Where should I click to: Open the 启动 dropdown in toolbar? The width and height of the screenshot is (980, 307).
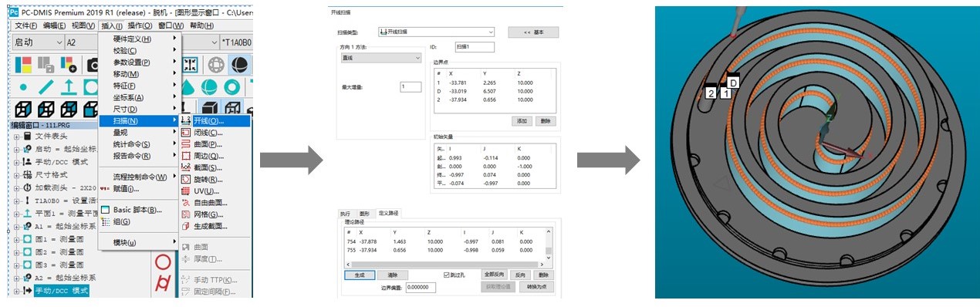(x=37, y=42)
